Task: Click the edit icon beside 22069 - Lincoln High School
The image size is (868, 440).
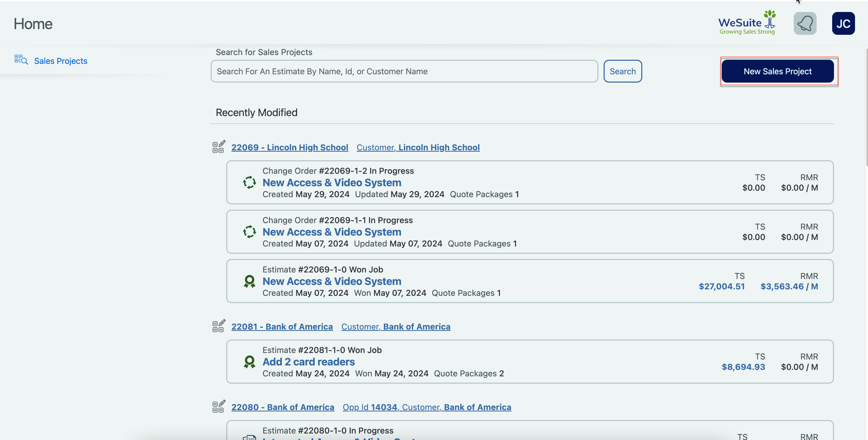Action: [219, 147]
